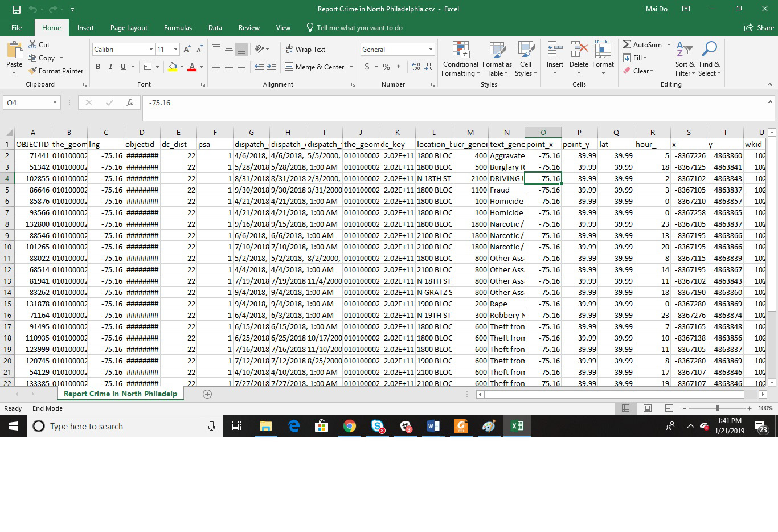This screenshot has height=532, width=778.
Task: Toggle underline formatting
Action: point(123,67)
